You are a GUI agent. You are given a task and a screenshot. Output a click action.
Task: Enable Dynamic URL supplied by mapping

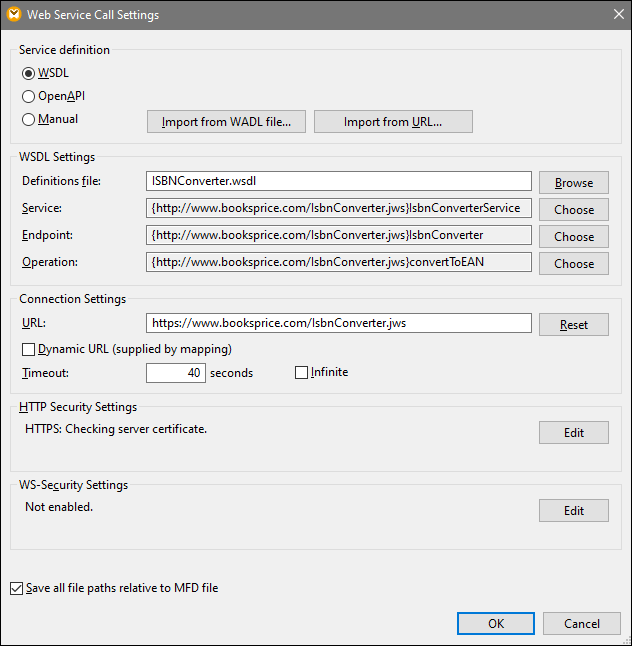click(29, 349)
